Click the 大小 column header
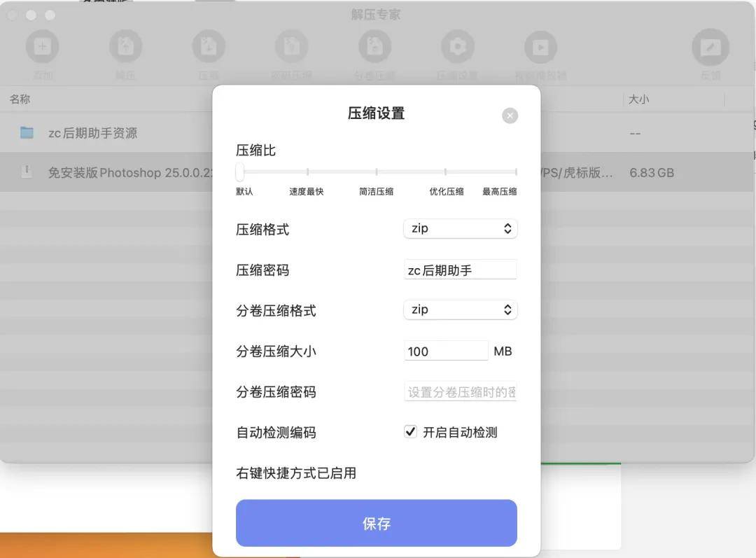The height and width of the screenshot is (558, 756). coord(638,99)
